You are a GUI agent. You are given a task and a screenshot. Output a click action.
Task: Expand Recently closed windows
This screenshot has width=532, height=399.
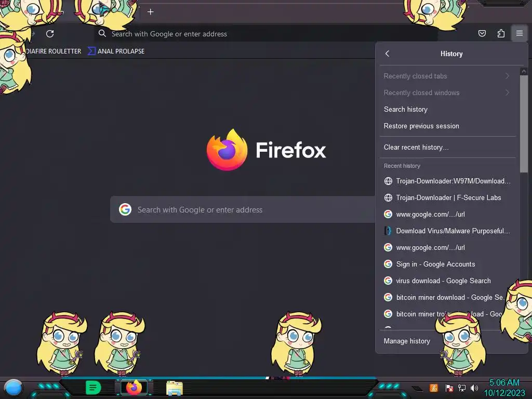447,92
